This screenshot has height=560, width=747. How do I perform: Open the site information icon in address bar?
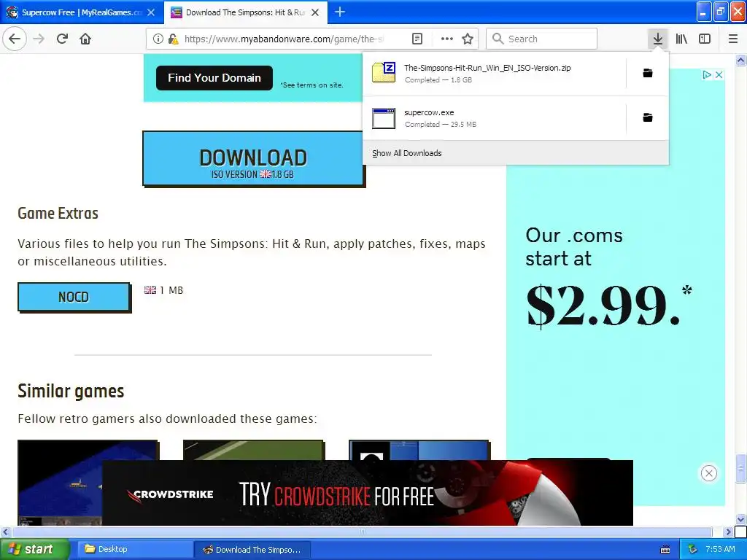[158, 39]
